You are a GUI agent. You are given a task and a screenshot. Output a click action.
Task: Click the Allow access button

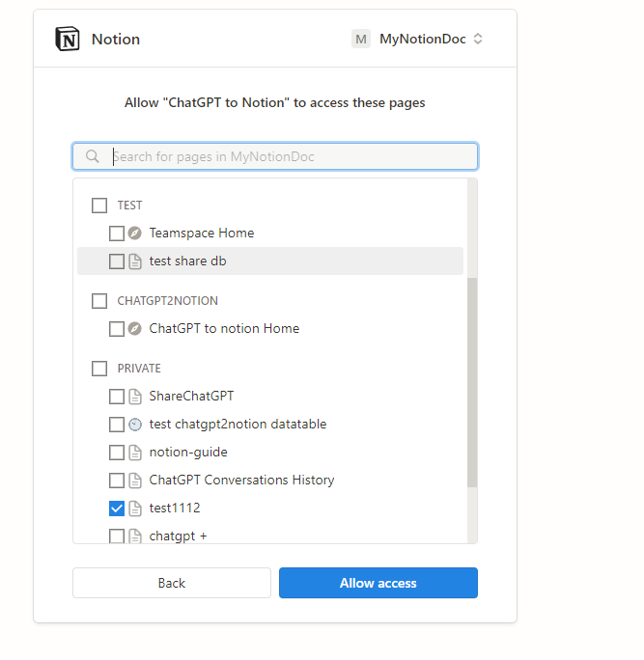[x=378, y=583]
